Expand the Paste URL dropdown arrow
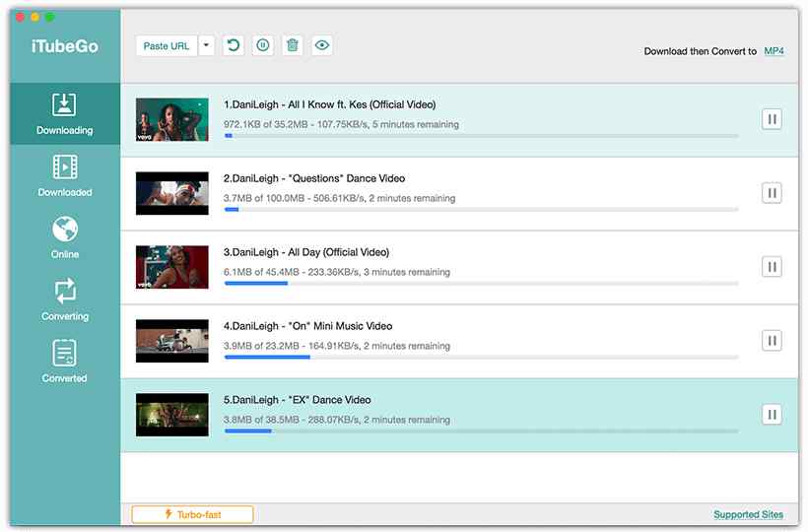The image size is (808, 532). tap(206, 45)
